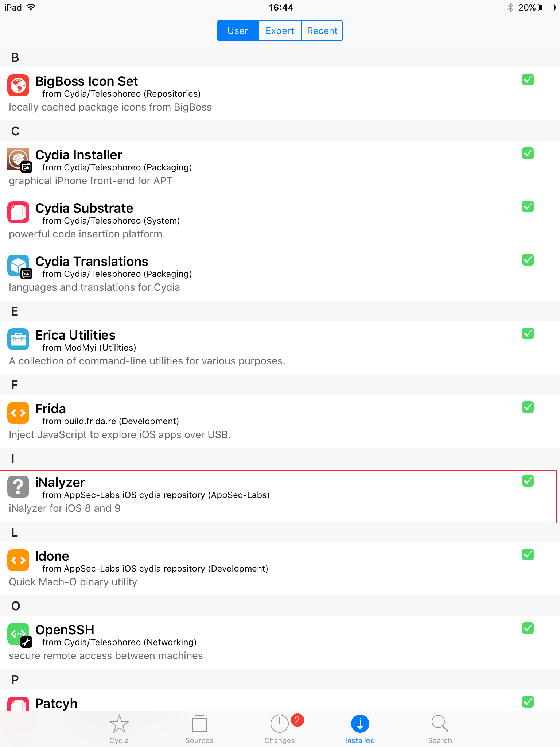
Task: Toggle the OpenSSH installed checkmark
Action: point(528,628)
